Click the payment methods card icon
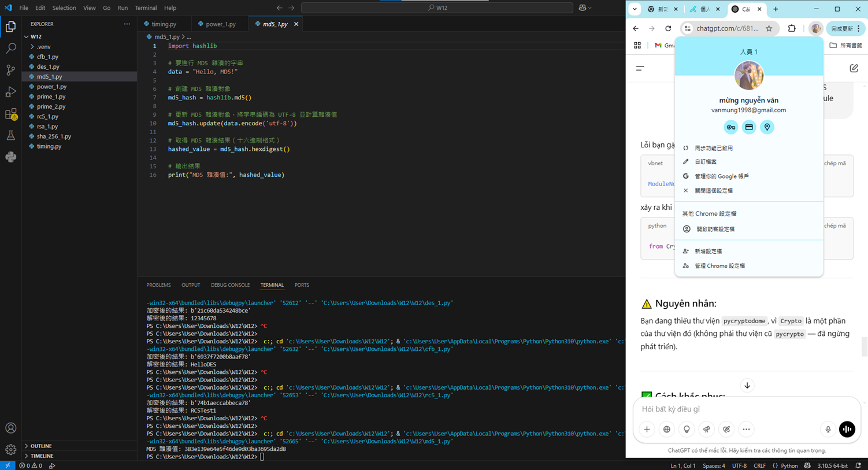Image resolution: width=868 pixels, height=470 pixels. [749, 127]
